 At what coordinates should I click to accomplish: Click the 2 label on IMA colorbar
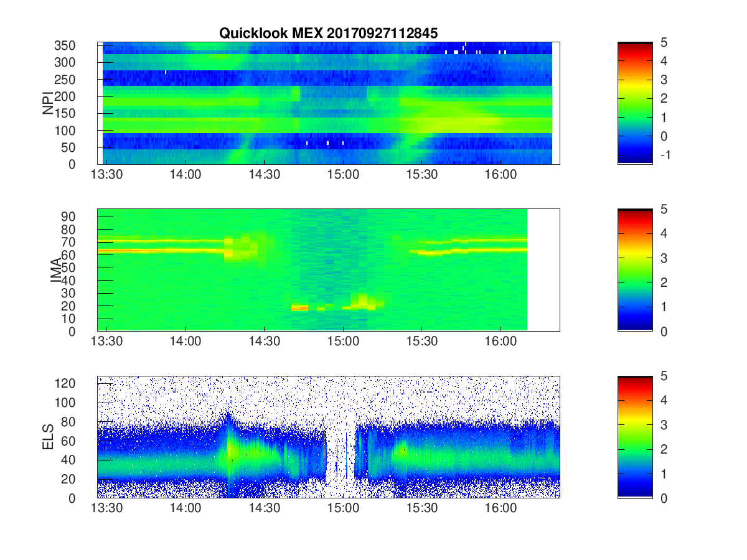[x=664, y=282]
